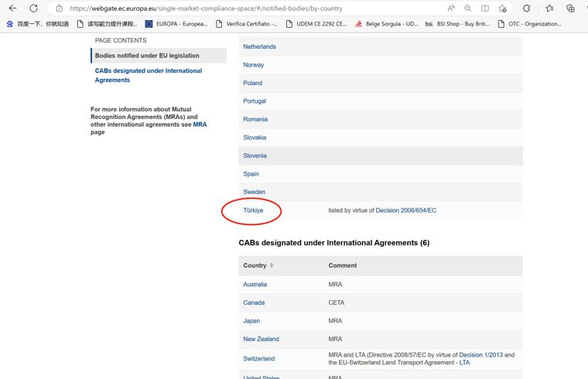Click the zoom magnifier icon in address bar

click(x=467, y=9)
